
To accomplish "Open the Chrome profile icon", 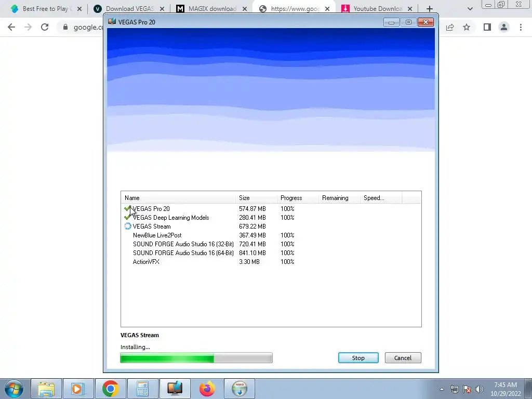I will pyautogui.click(x=504, y=27).
